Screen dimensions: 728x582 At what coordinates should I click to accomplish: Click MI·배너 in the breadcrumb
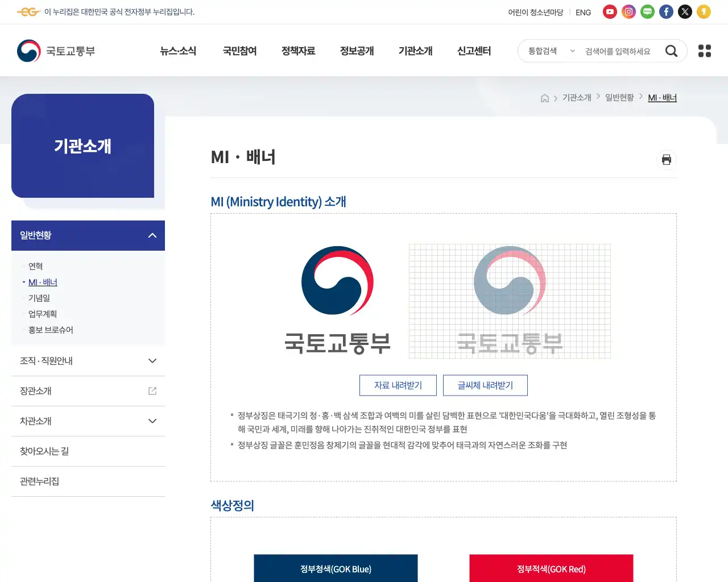(x=662, y=98)
